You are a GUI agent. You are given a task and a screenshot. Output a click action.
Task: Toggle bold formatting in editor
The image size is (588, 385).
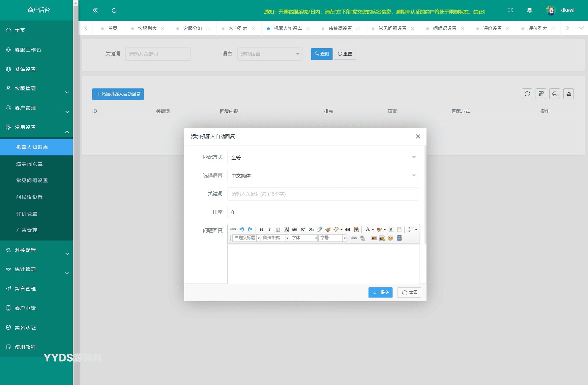click(261, 229)
